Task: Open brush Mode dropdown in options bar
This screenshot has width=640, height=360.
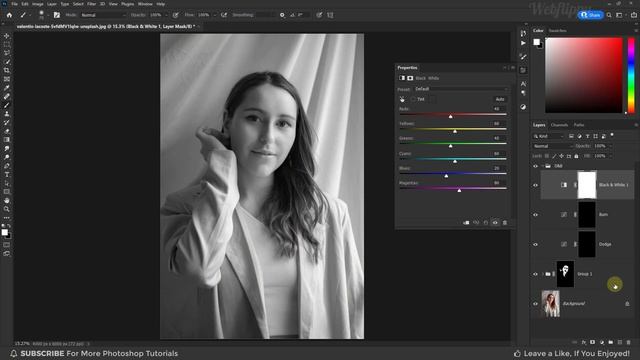Action: pos(103,15)
